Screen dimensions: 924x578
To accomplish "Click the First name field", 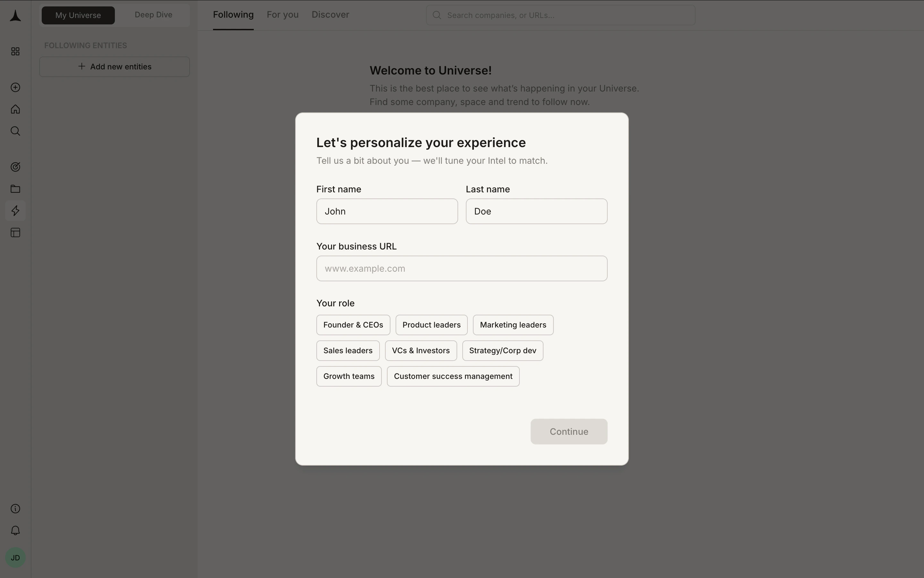I will pos(387,211).
